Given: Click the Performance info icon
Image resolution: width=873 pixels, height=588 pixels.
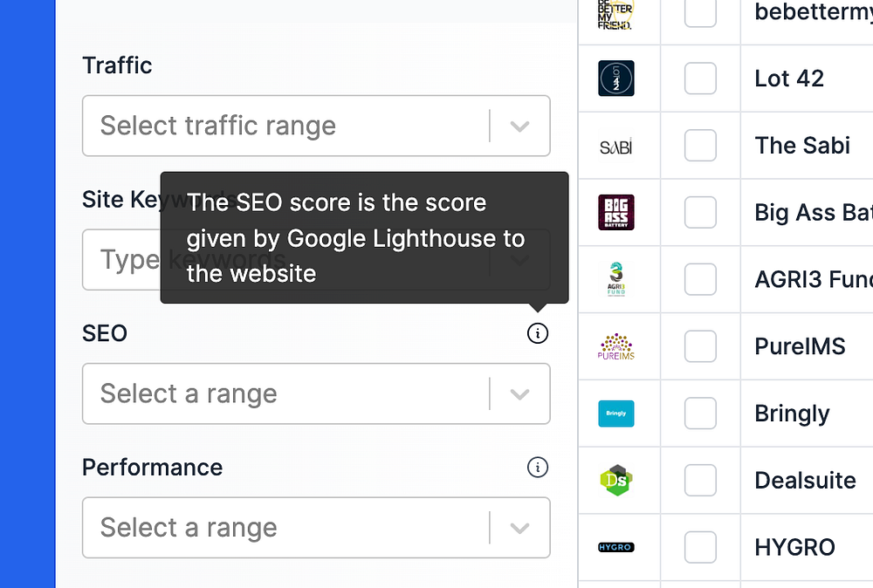Looking at the screenshot, I should coord(538,468).
